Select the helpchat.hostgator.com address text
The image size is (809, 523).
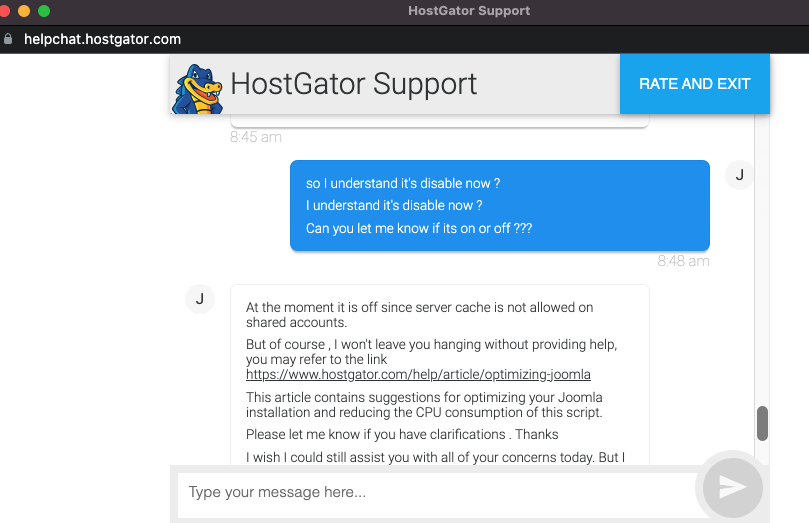(x=102, y=39)
